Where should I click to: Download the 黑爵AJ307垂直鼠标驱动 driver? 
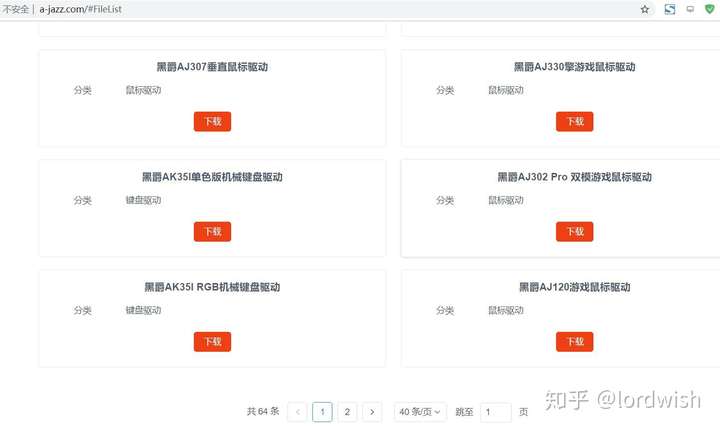point(212,121)
